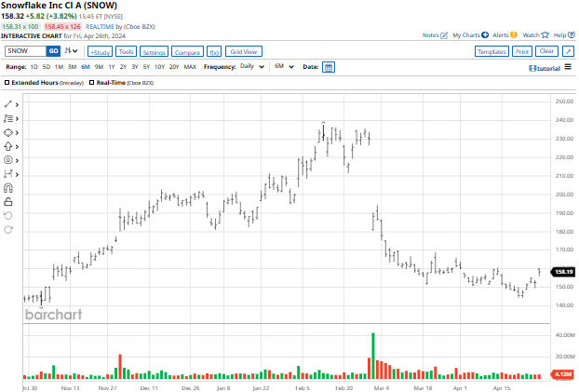Enable the Extended Hours checkbox
The image size is (579, 392).
(x=7, y=83)
